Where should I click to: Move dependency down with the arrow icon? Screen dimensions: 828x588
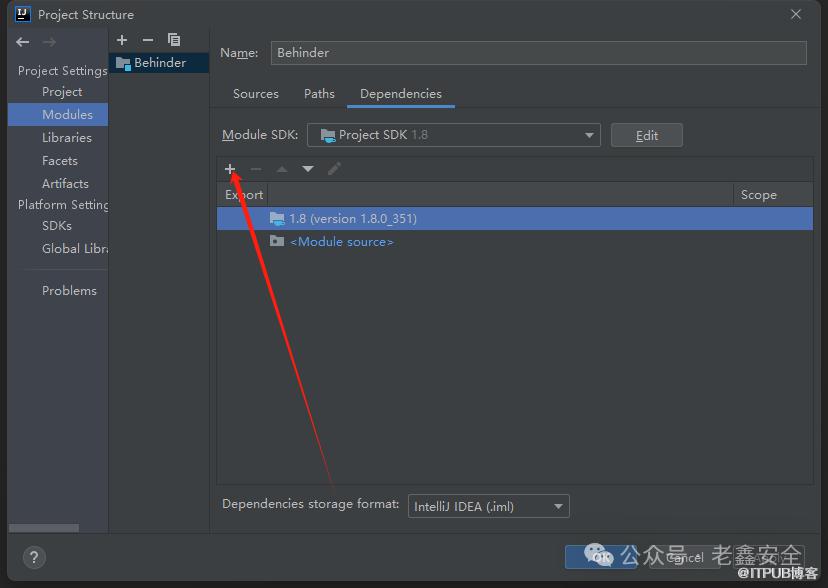click(x=308, y=169)
